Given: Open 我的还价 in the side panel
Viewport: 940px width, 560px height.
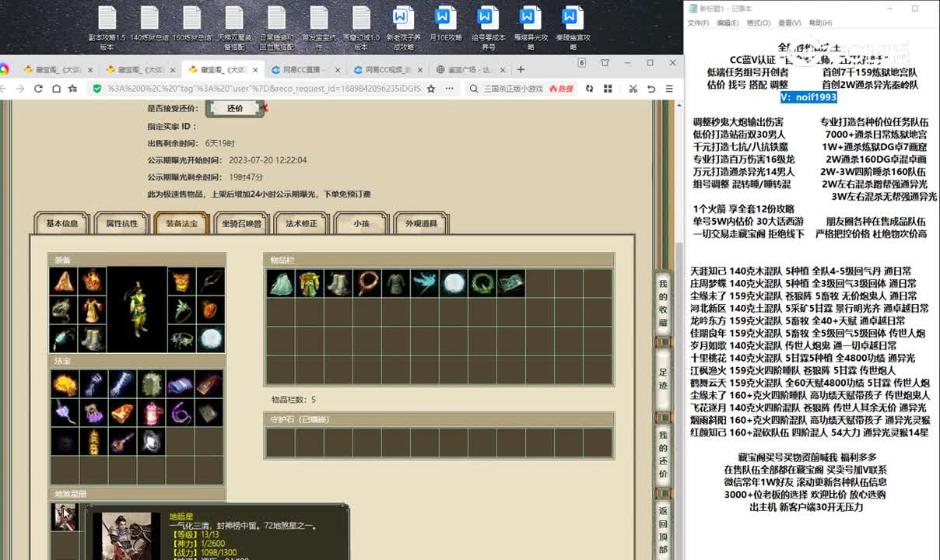Looking at the screenshot, I should (663, 454).
